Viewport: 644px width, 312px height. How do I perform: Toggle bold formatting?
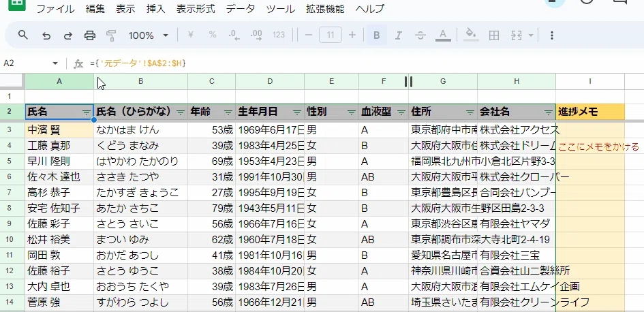coord(377,35)
